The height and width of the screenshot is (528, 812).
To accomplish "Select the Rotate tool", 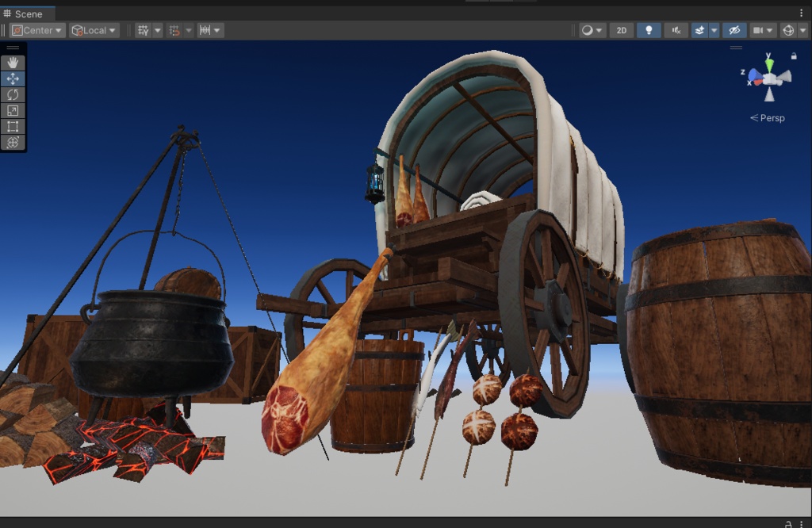I will tap(13, 94).
